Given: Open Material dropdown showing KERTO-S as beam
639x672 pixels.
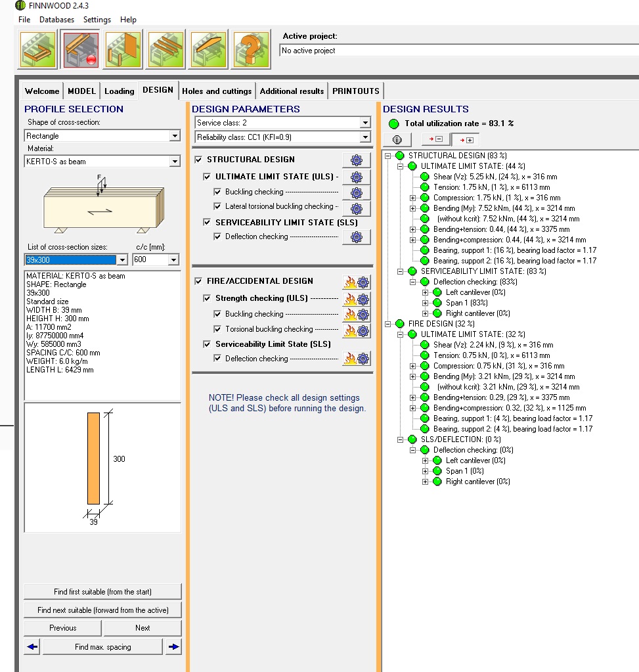Looking at the screenshot, I should click(175, 162).
